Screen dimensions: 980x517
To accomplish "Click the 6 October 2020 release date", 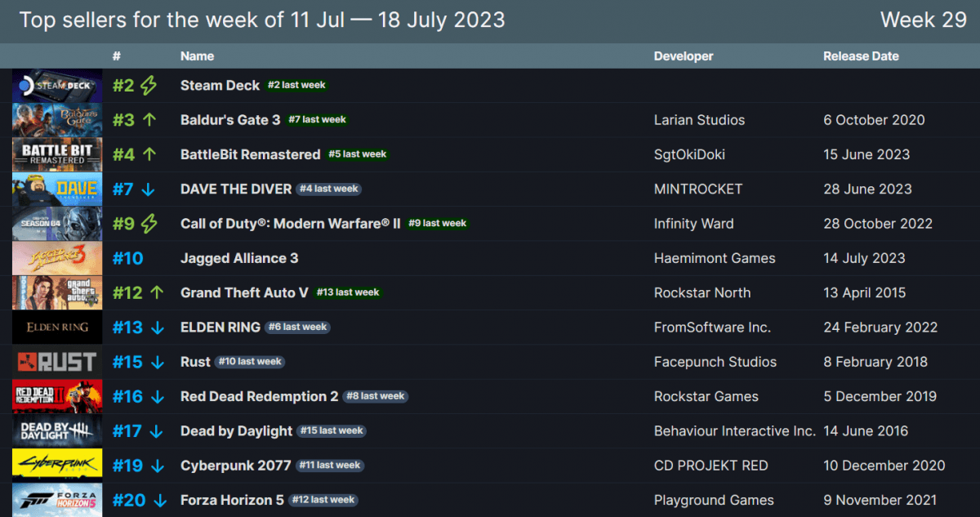I will 874,119.
